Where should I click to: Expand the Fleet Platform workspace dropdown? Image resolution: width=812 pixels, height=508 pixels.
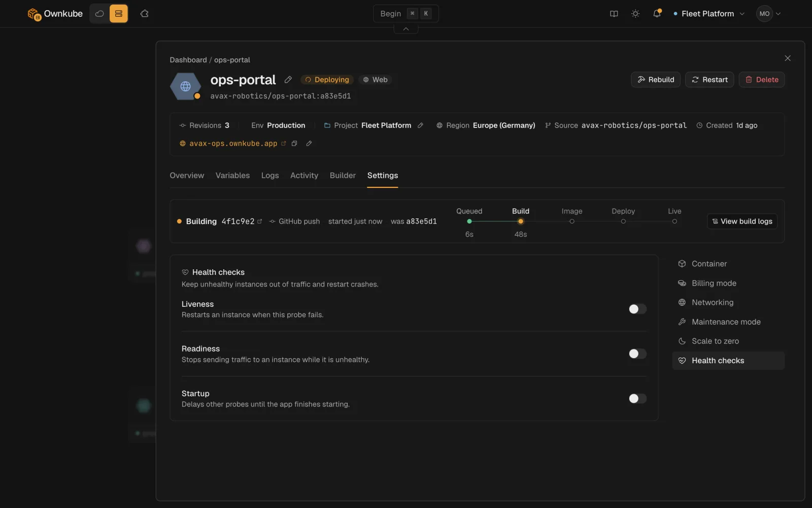[709, 14]
